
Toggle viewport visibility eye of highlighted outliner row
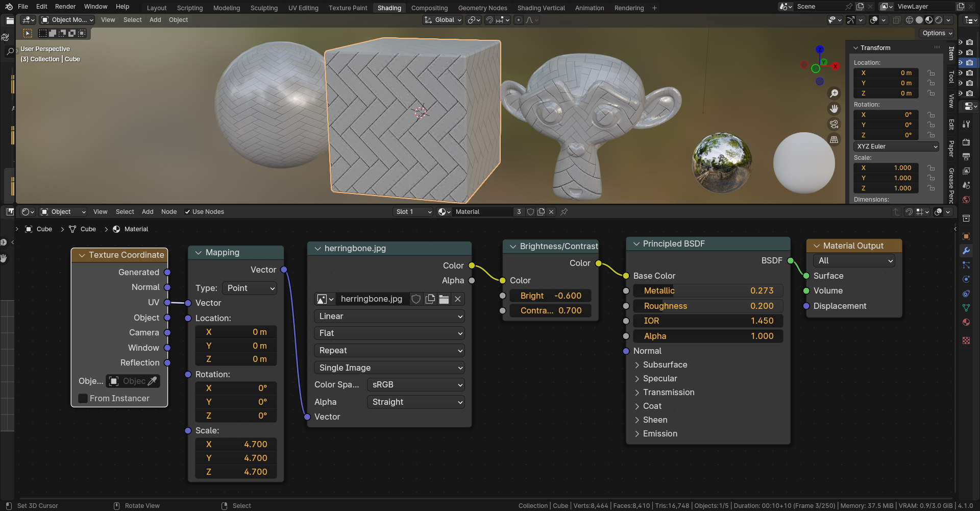pyautogui.click(x=961, y=63)
